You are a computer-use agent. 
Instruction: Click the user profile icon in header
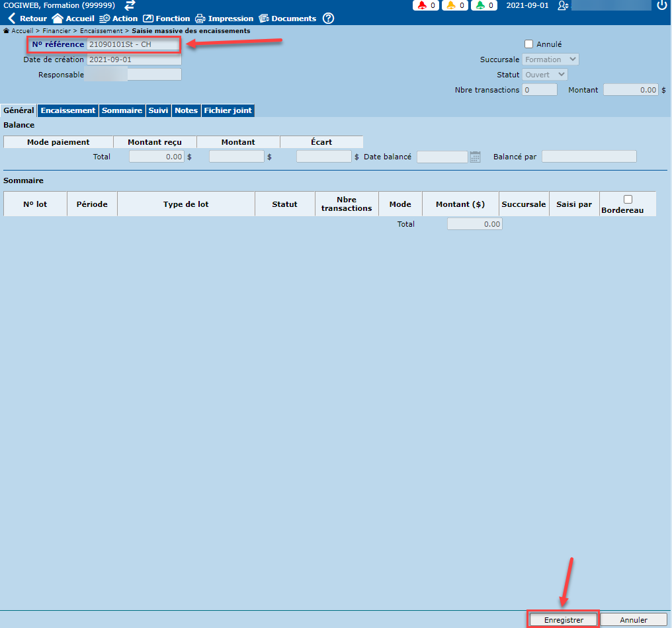[563, 5]
